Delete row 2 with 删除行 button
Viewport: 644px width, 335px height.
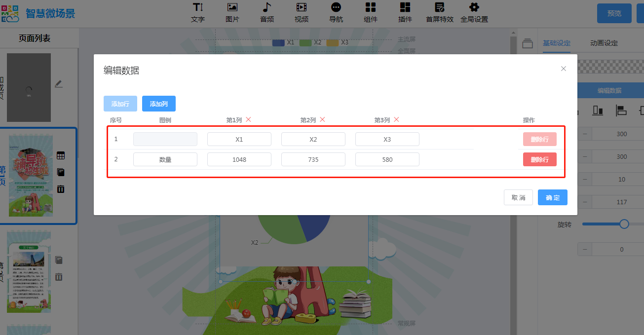[539, 159]
